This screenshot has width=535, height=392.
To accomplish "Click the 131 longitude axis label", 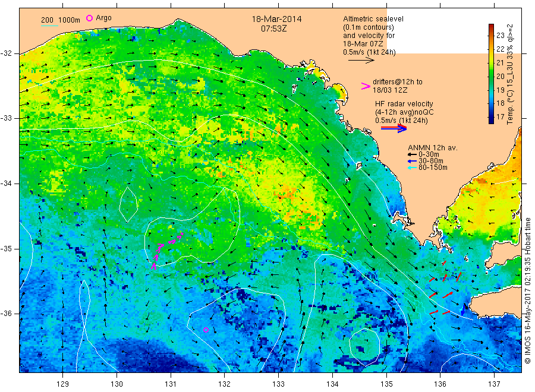I will 171,384.
